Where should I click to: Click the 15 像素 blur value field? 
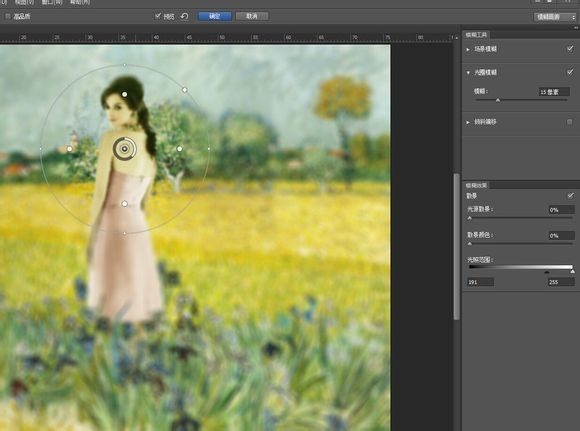point(554,92)
